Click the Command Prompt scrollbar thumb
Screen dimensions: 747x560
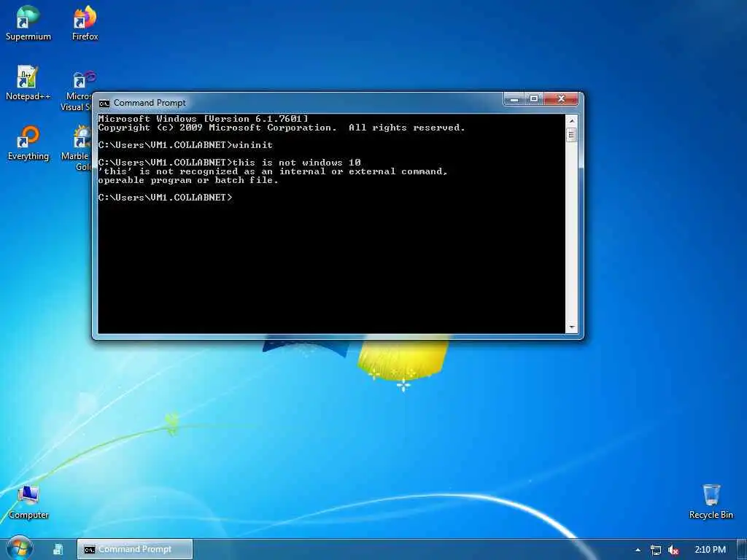pos(572,135)
